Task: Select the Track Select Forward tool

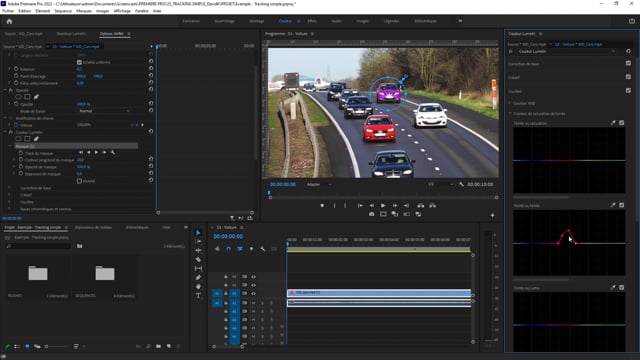Action: click(198, 242)
